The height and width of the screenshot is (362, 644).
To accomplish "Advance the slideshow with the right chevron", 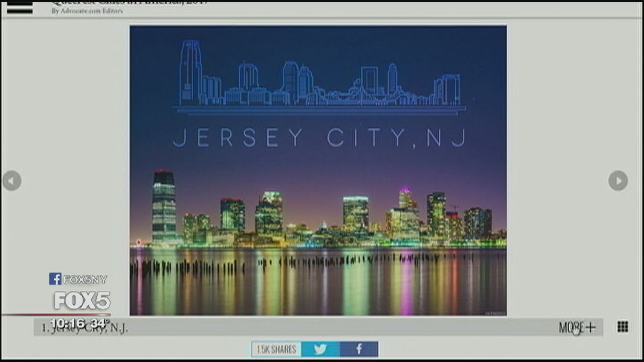I will pos(618,180).
